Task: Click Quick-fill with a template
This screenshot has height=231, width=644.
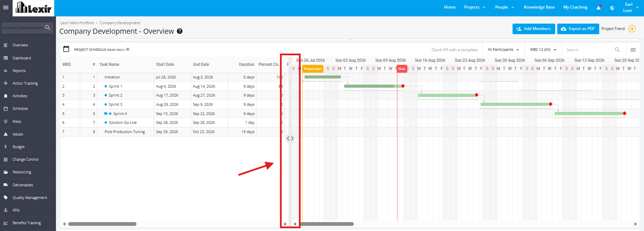Action: tap(454, 50)
